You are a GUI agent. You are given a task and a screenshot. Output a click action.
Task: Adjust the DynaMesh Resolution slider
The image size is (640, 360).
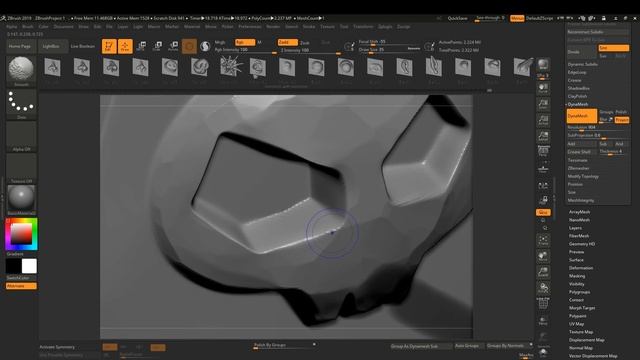coord(598,128)
